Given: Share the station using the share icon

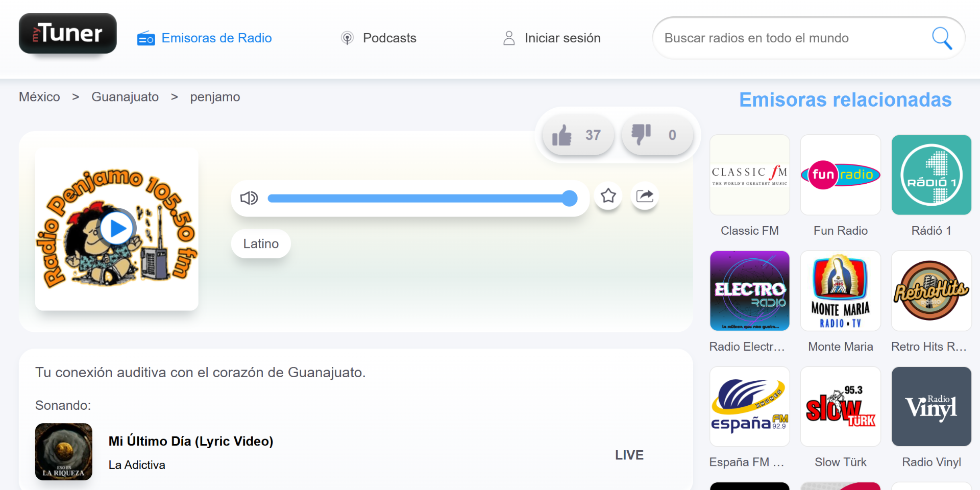Looking at the screenshot, I should click(x=645, y=196).
